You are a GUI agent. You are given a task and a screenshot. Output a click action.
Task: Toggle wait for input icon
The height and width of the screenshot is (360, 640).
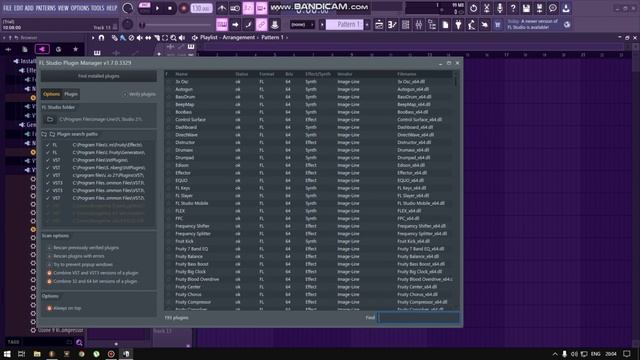[x=235, y=8]
